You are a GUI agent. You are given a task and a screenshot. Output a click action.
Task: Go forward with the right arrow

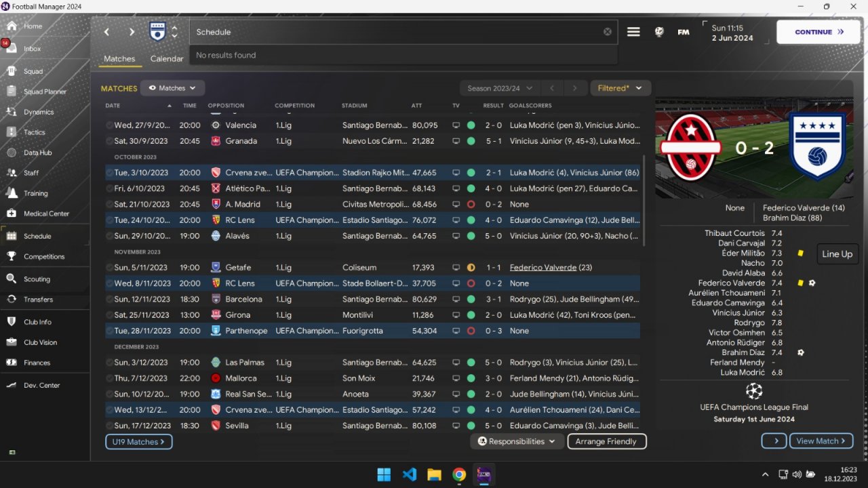pos(132,32)
